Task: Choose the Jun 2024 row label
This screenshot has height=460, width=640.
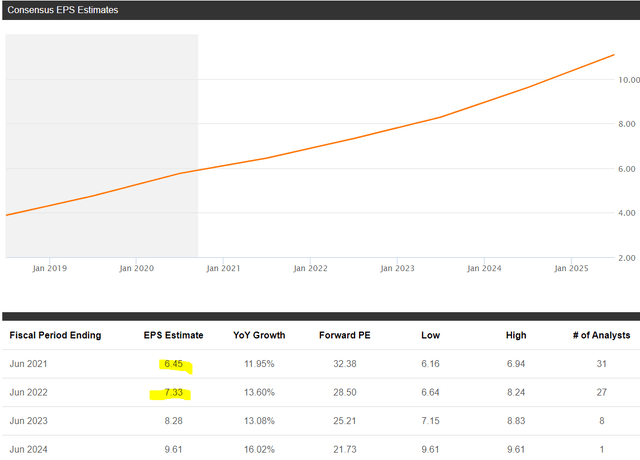Action: click(x=30, y=449)
